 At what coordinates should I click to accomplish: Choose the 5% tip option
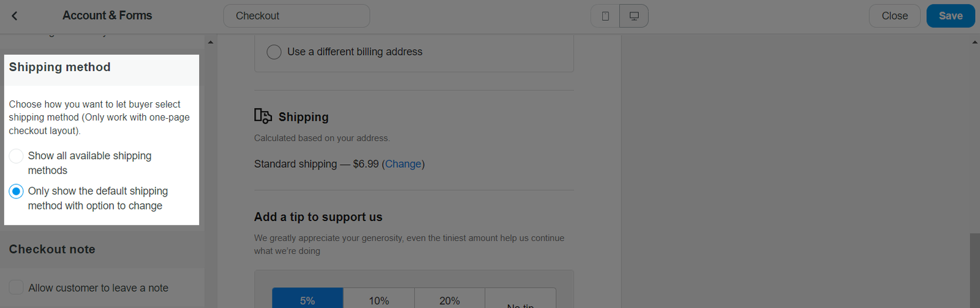pos(307,300)
